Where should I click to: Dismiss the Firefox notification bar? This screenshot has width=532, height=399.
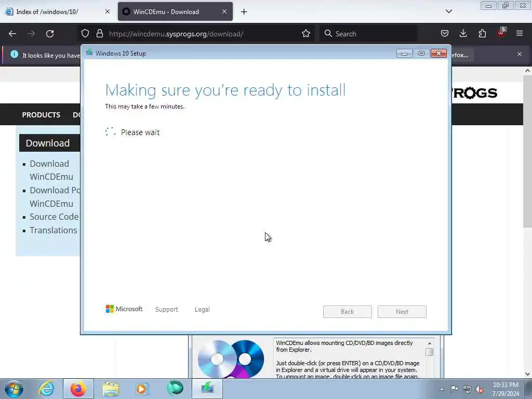click(520, 54)
